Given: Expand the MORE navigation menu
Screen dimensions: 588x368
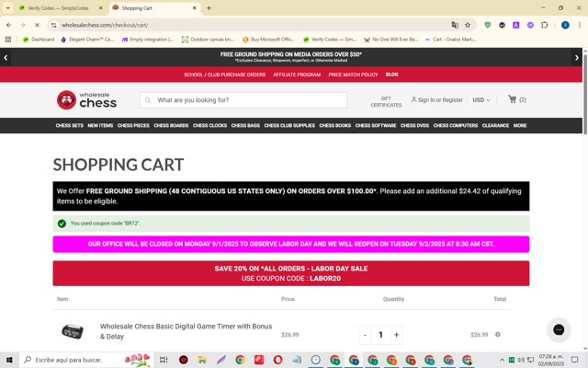Looking at the screenshot, I should coord(520,125).
